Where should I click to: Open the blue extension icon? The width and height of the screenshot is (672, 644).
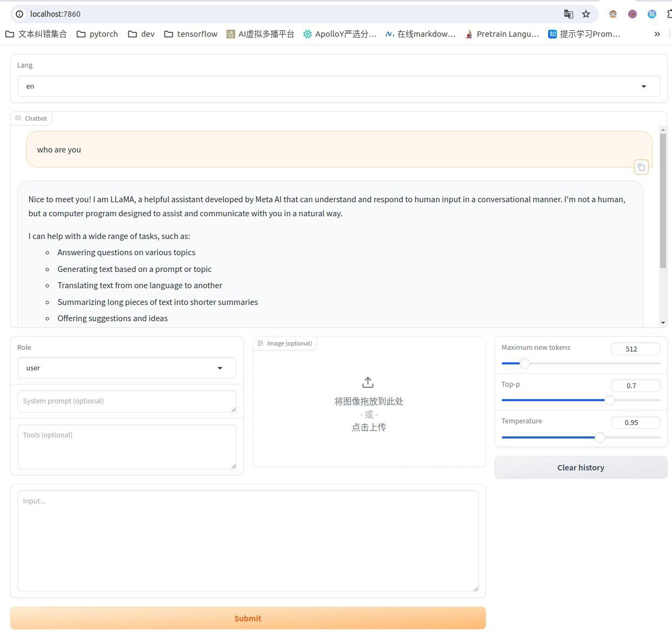[x=652, y=14]
